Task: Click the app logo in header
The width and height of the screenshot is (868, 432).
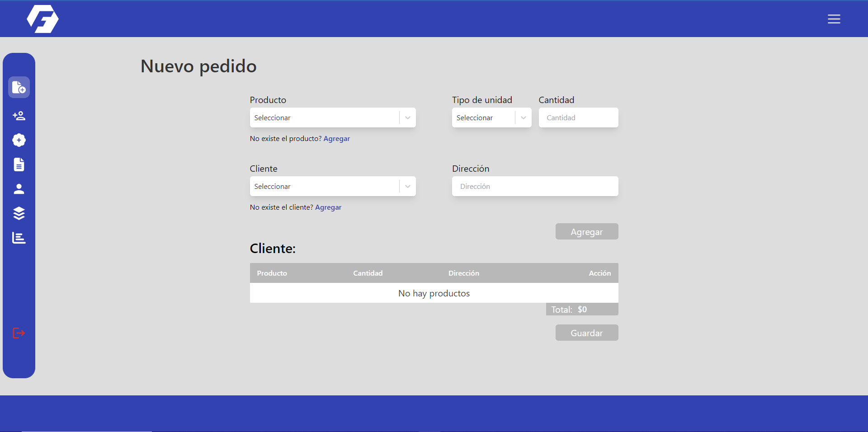Action: point(42,19)
